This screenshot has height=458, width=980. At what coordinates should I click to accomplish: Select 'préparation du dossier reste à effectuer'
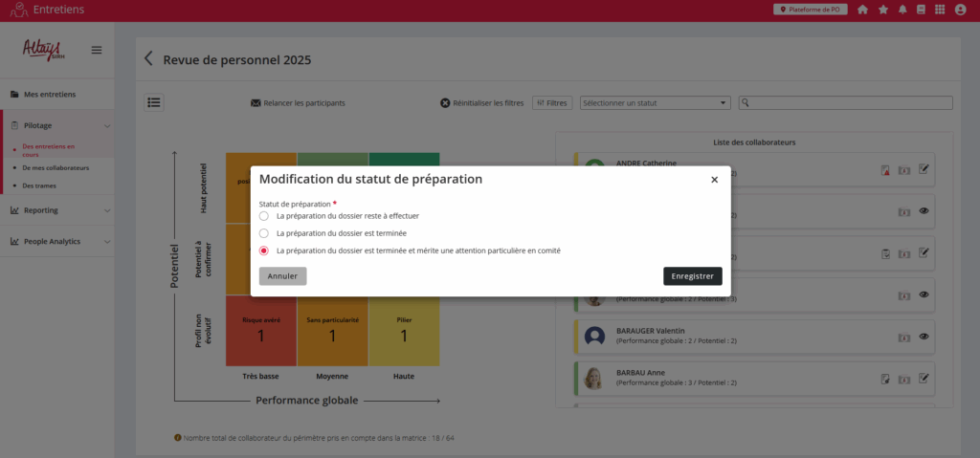click(264, 216)
